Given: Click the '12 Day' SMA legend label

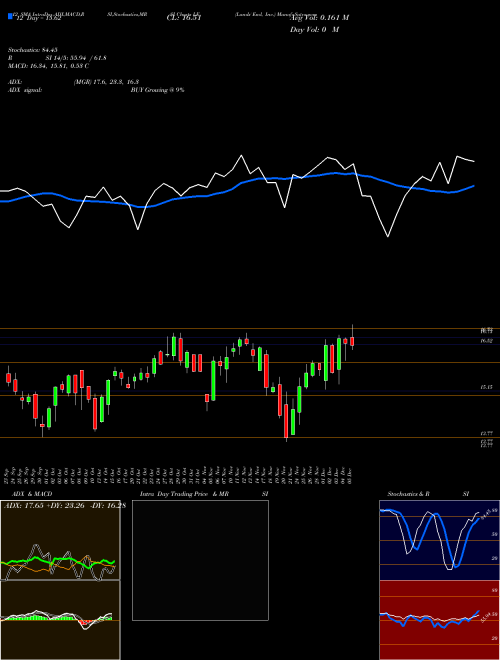Looking at the screenshot, I should [38, 18].
